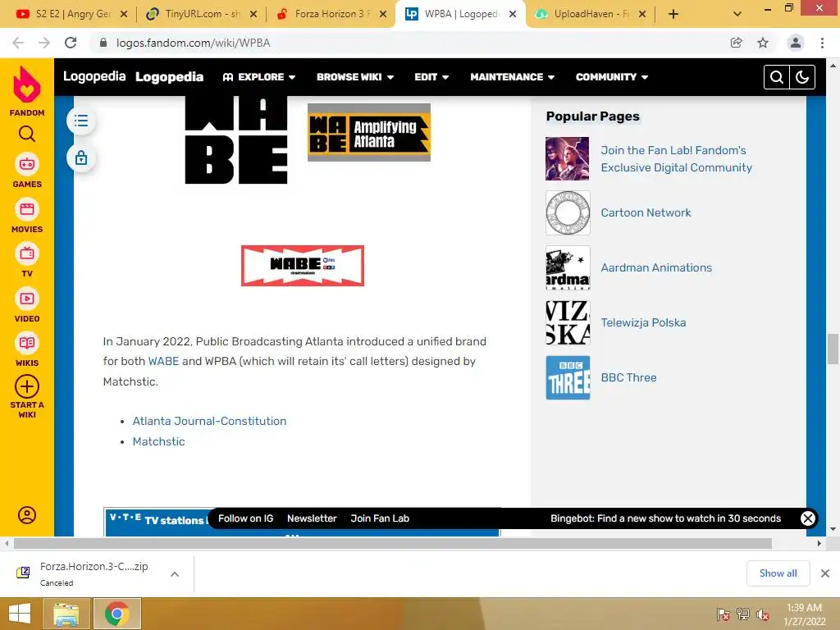Screen dimensions: 840x630
Task: Open Join the Fan Lab link
Action: (676, 159)
